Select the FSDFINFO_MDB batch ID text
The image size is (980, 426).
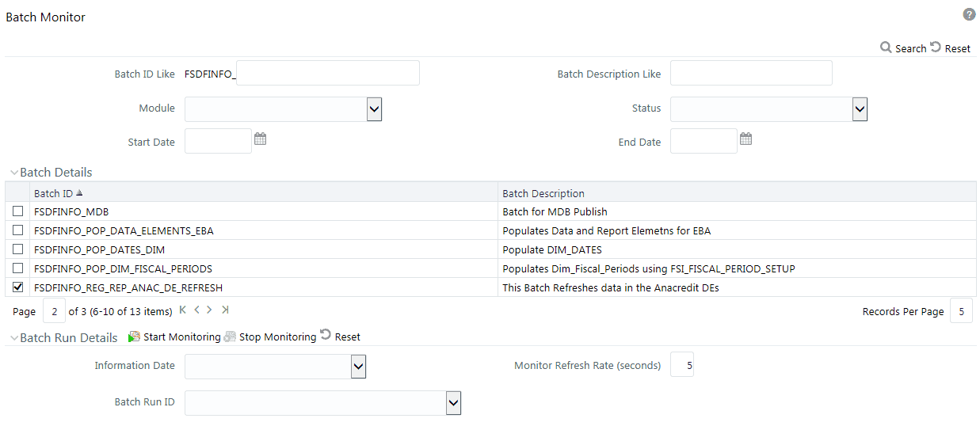tap(71, 212)
